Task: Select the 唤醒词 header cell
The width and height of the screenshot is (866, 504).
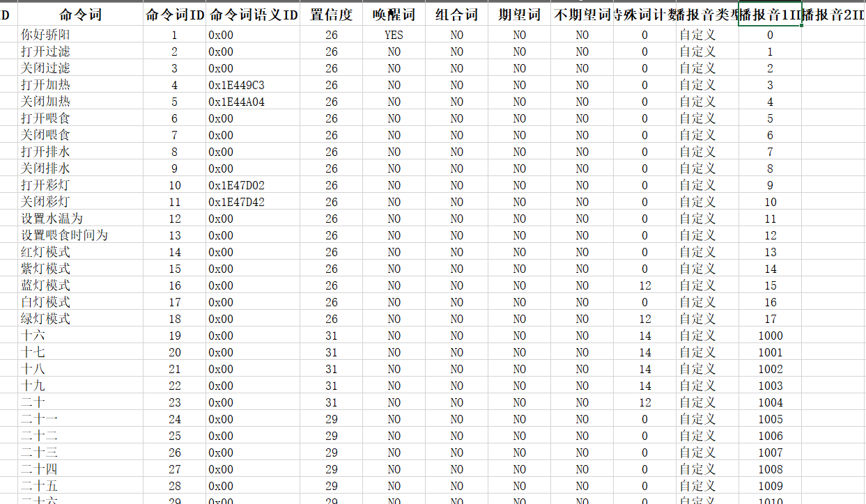Action: pyautogui.click(x=394, y=15)
